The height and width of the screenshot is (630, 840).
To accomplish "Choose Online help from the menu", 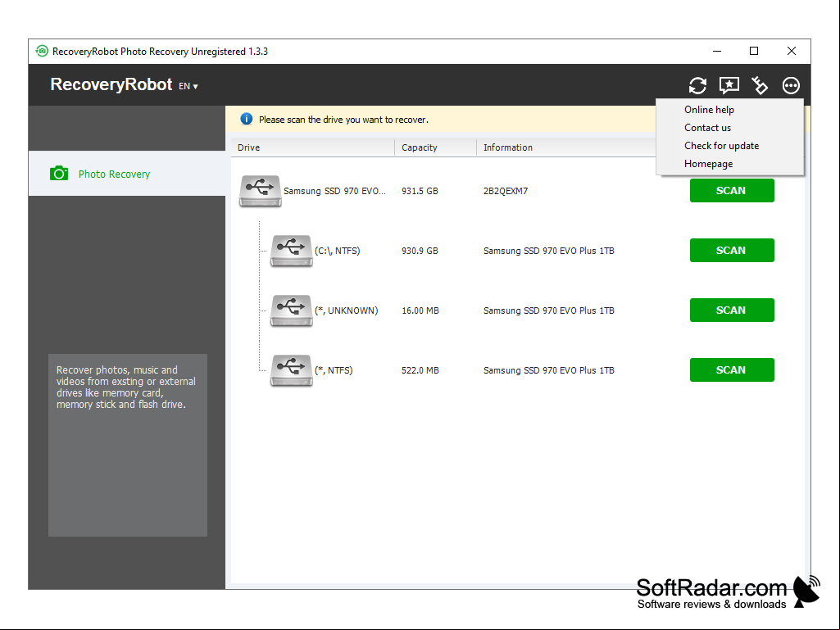I will (709, 110).
